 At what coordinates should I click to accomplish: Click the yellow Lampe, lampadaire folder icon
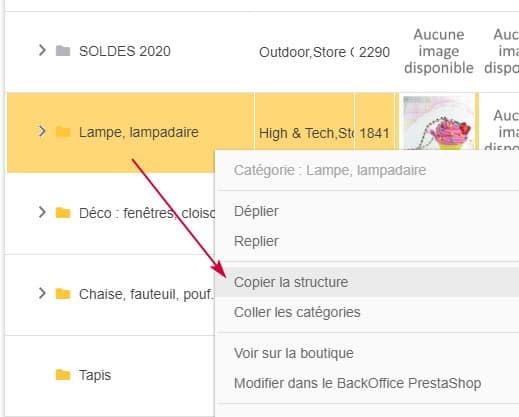tap(63, 132)
